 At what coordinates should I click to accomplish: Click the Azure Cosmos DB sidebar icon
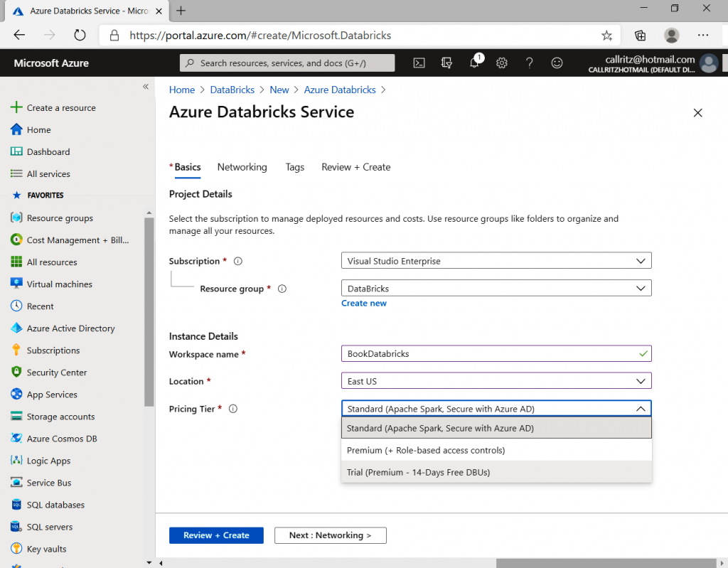[x=16, y=439]
